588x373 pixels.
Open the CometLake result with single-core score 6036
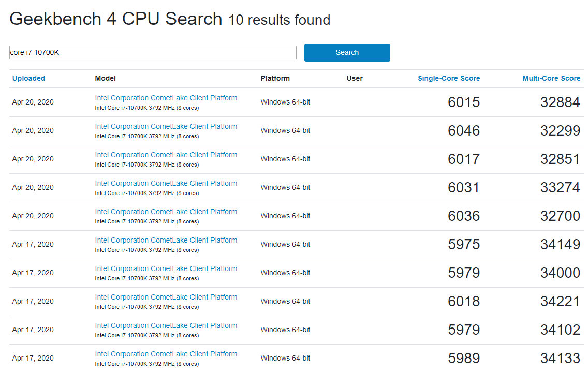click(166, 212)
